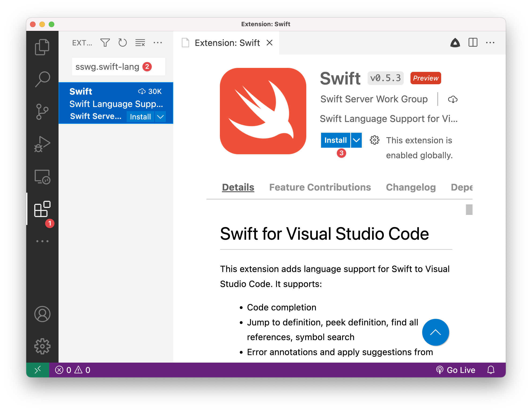The image size is (532, 412).
Task: Toggle split editor right
Action: [x=473, y=43]
